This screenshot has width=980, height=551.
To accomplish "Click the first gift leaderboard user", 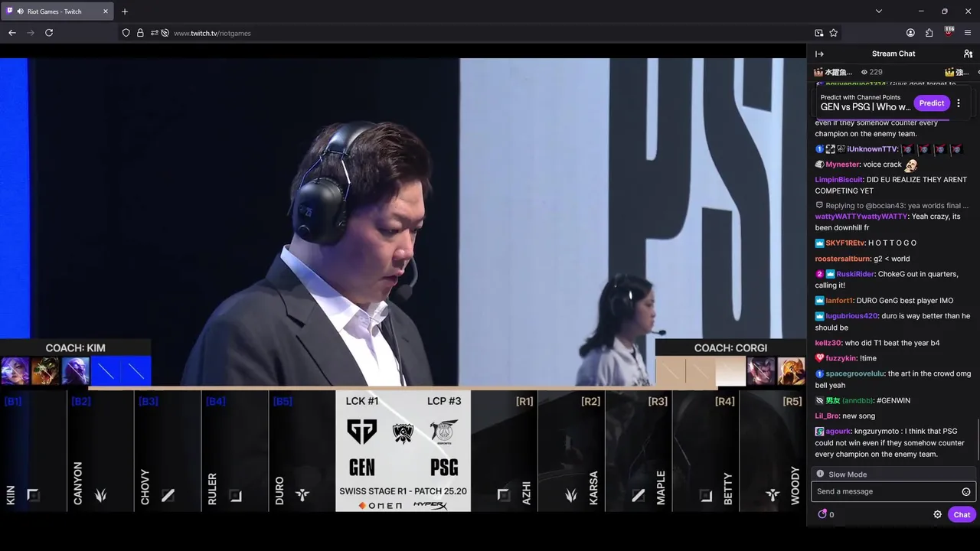I will point(834,72).
